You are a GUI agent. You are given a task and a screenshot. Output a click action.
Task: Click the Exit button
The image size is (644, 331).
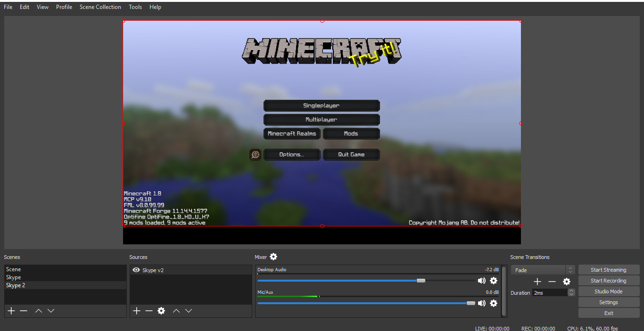609,313
